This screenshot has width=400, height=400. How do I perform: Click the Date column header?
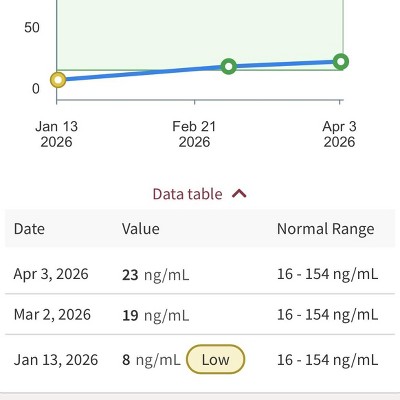29,229
